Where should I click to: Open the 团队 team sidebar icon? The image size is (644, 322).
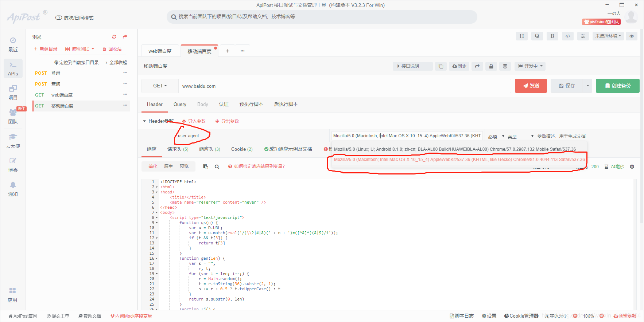tap(13, 117)
